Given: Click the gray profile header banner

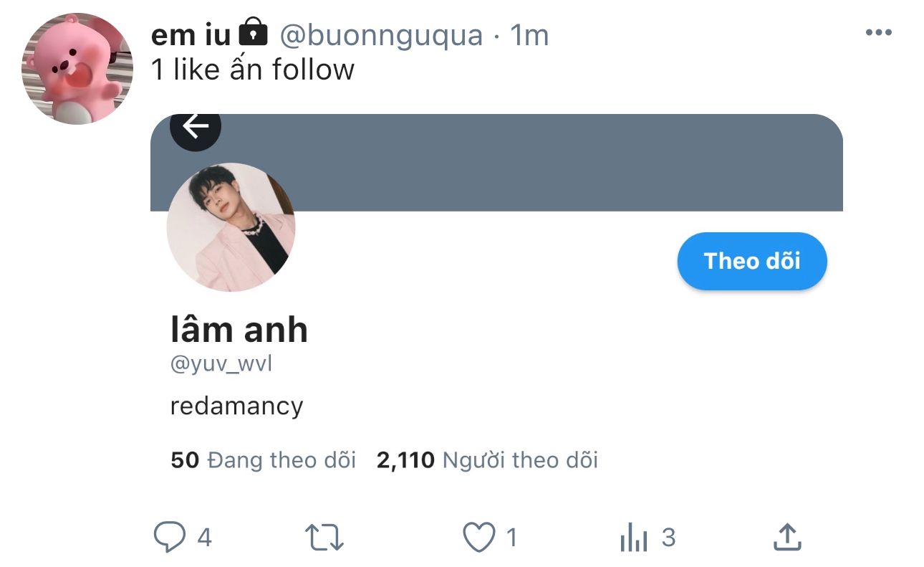Looking at the screenshot, I should 530,162.
